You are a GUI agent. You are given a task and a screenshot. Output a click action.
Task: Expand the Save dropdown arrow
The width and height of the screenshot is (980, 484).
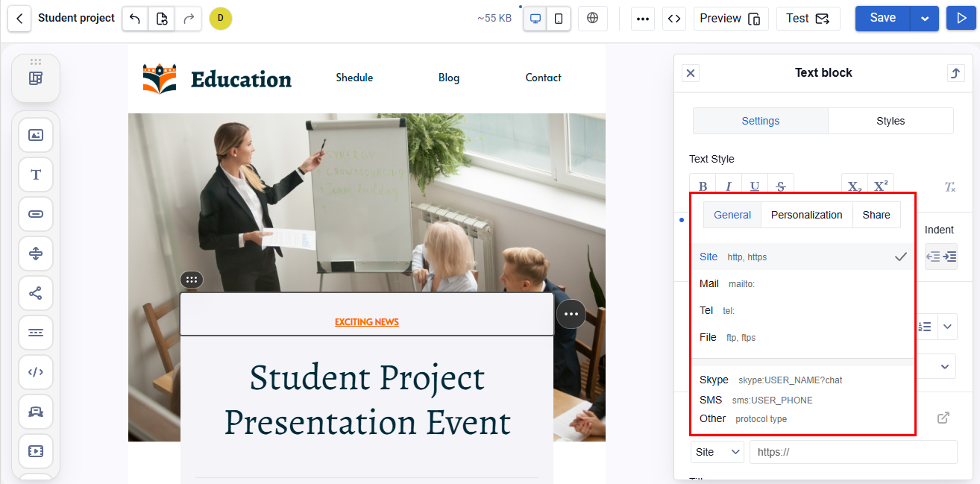tap(925, 19)
